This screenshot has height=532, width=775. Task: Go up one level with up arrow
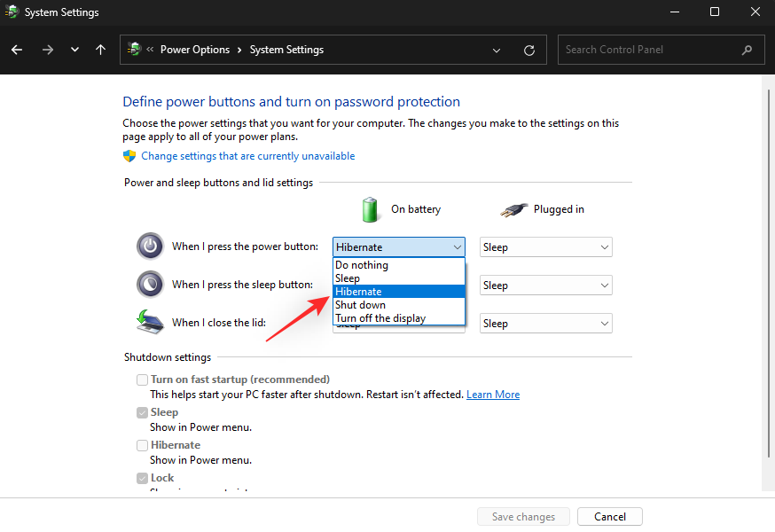[100, 50]
